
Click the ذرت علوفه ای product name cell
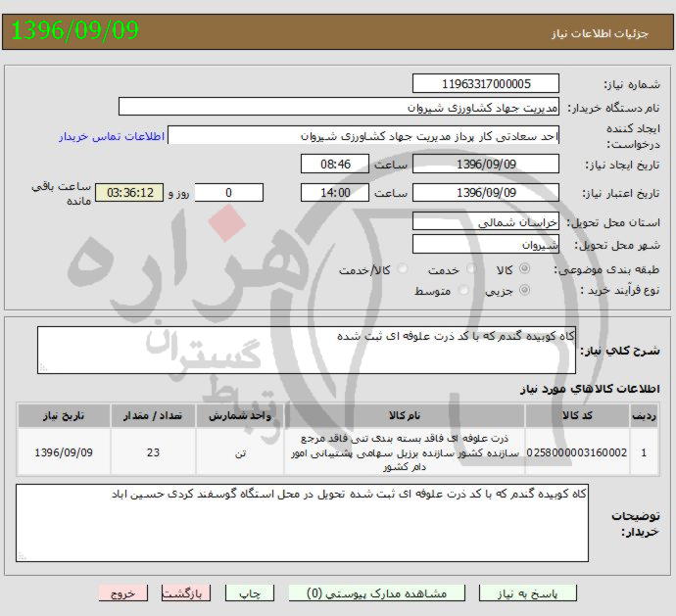coord(405,452)
